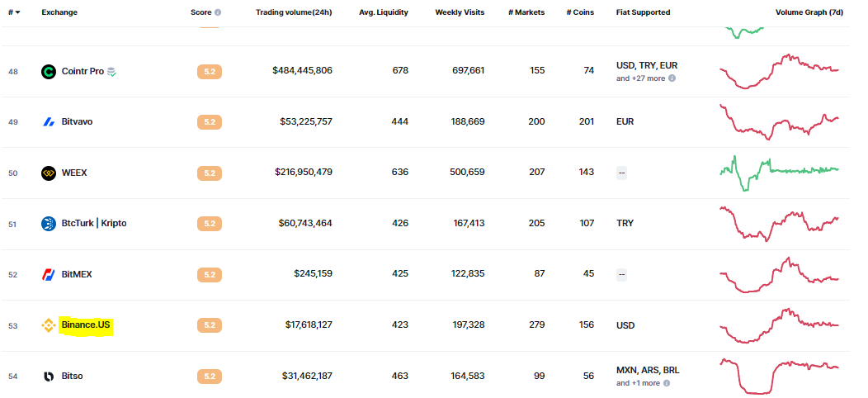The width and height of the screenshot is (868, 398).
Task: Click the Binance.US logo icon
Action: point(49,325)
